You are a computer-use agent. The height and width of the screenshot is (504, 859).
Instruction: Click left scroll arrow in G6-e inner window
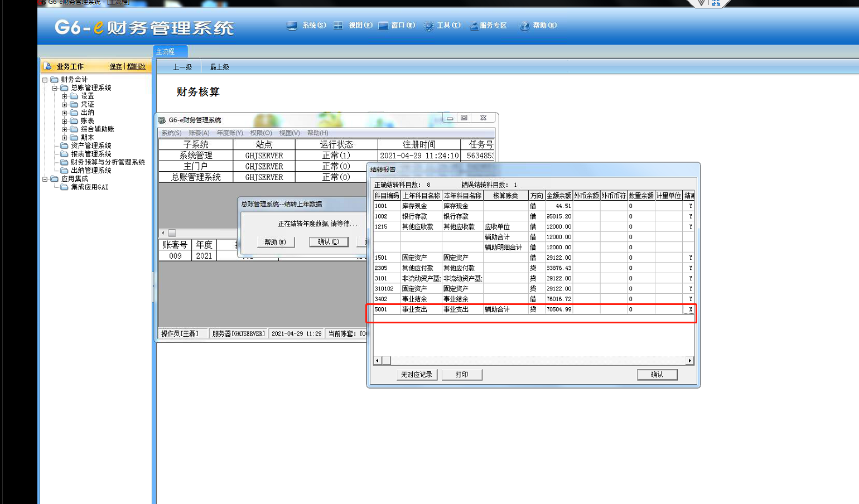pyautogui.click(x=163, y=233)
